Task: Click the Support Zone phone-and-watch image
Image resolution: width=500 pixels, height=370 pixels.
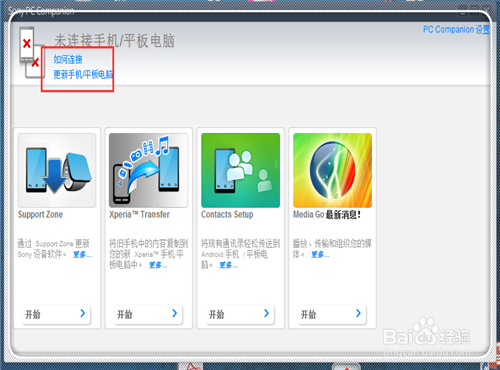Action: click(x=57, y=170)
